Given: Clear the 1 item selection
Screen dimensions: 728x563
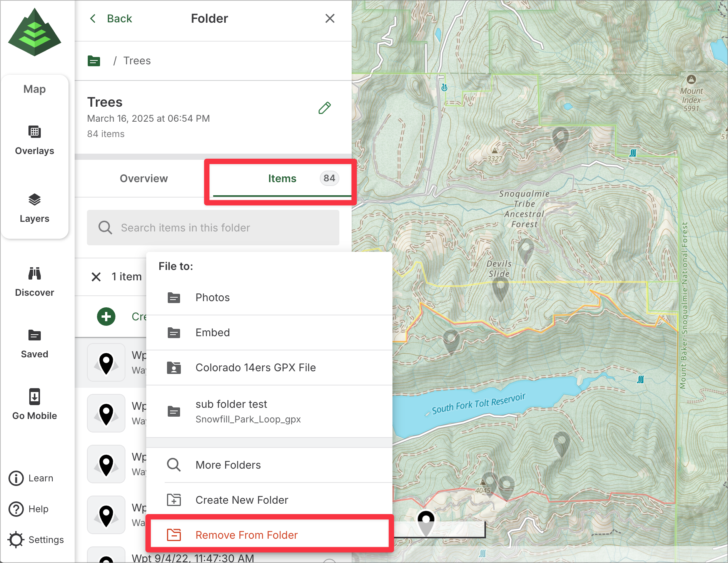Looking at the screenshot, I should click(96, 277).
